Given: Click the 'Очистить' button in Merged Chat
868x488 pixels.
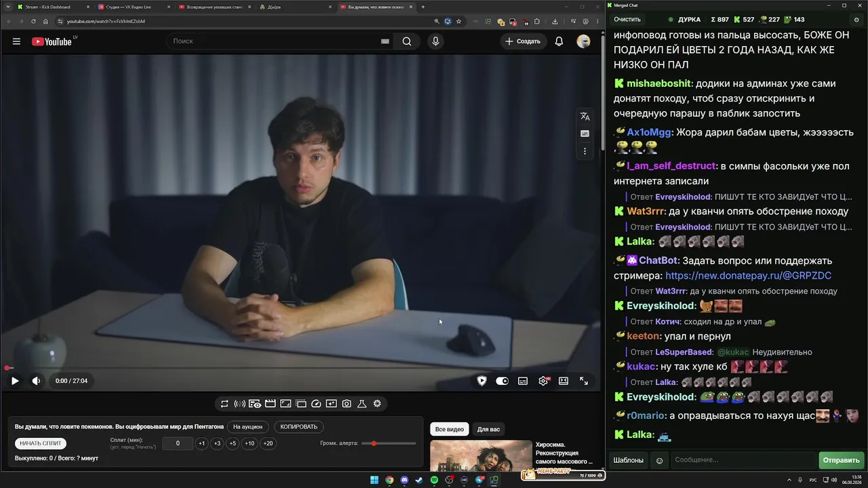Looking at the screenshot, I should click(627, 20).
